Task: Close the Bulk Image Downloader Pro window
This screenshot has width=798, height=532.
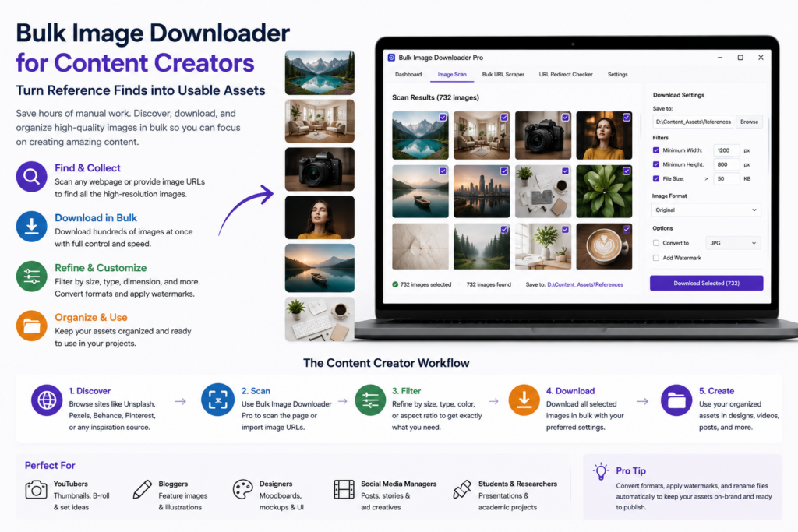Action: [761, 58]
